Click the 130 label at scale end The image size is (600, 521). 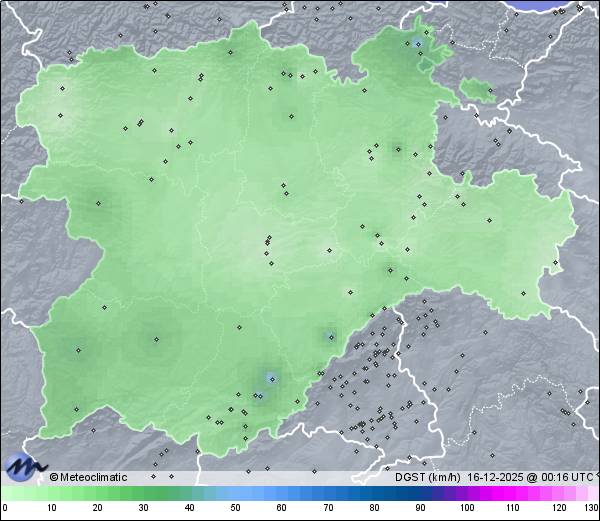pyautogui.click(x=591, y=509)
